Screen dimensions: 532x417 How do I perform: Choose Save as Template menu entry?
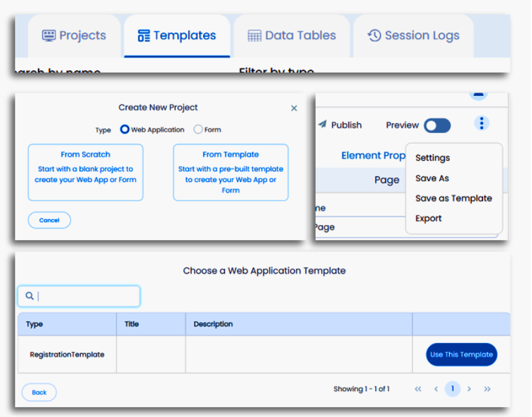coord(453,198)
